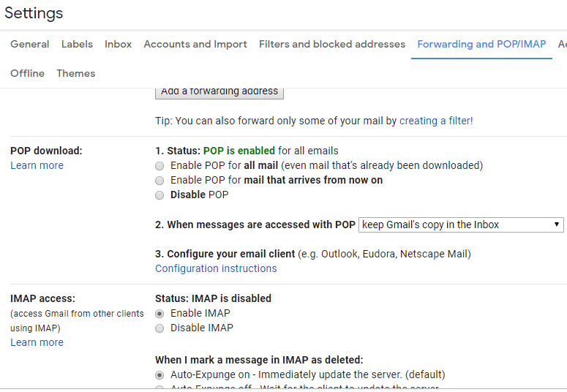Open Accounts and Import tab

(195, 45)
